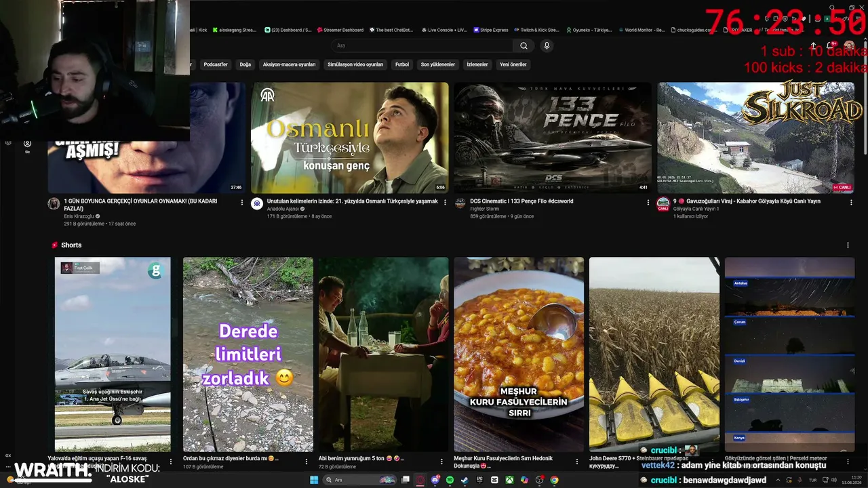Play the Osmanlı Türkçesiyle konuşan genç thumbnail

tap(350, 138)
